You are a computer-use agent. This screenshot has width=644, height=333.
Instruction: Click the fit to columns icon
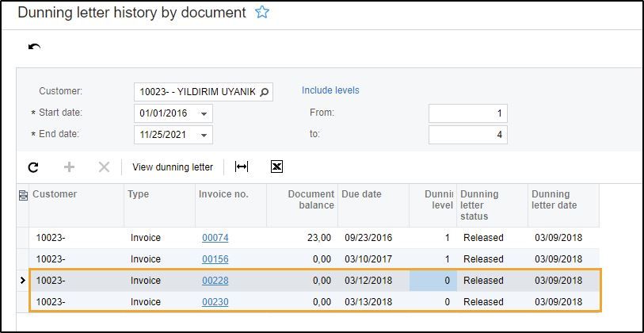(242, 166)
